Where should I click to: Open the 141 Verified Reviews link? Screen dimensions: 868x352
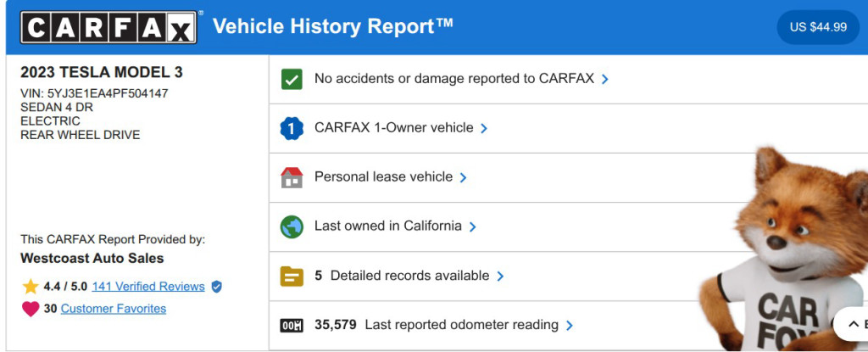(148, 287)
